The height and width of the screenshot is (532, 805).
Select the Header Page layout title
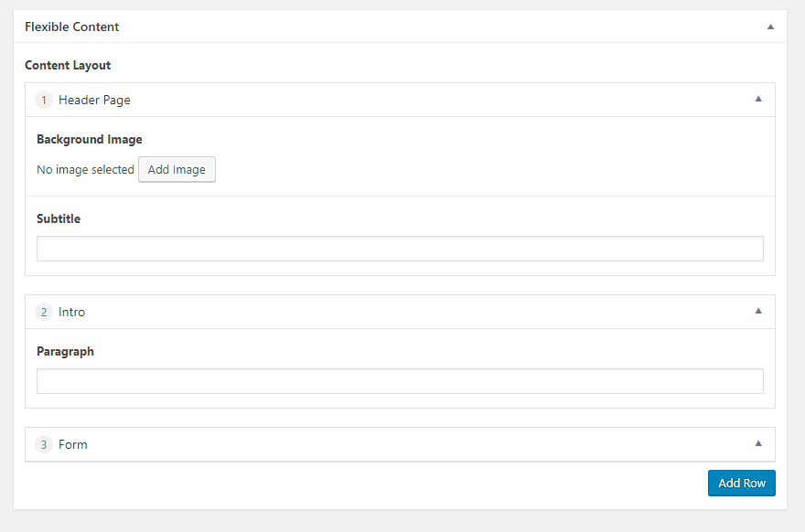94,100
